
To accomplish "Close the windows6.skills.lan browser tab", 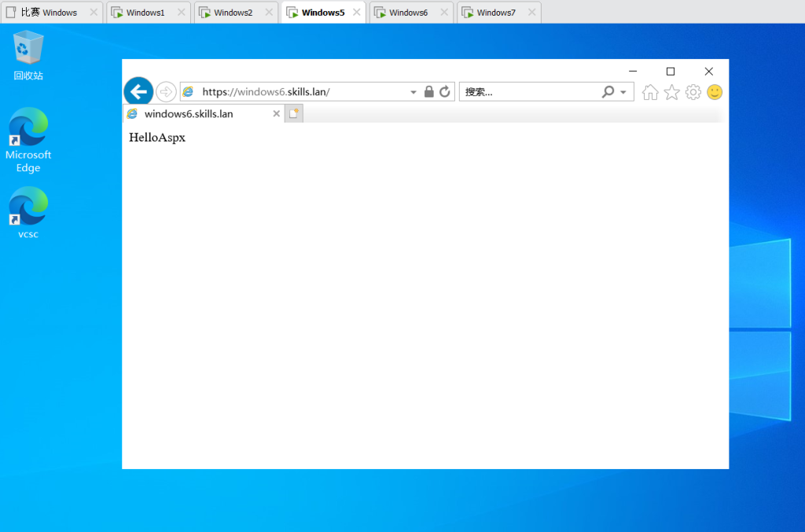I will pyautogui.click(x=276, y=114).
